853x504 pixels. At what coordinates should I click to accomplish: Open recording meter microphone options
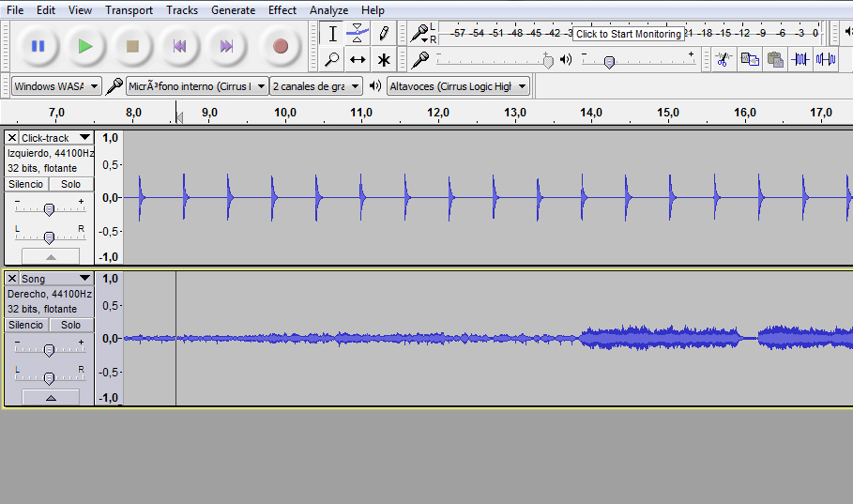click(420, 34)
